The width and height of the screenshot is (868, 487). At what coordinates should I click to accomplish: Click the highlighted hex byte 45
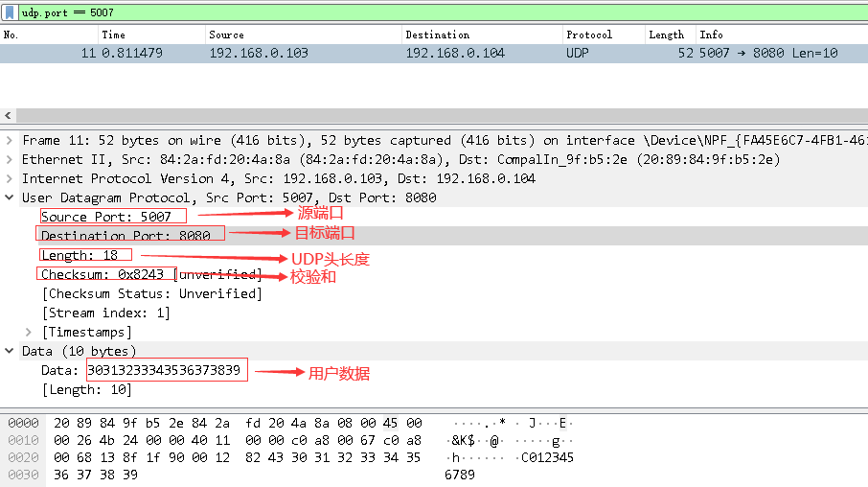pos(390,424)
